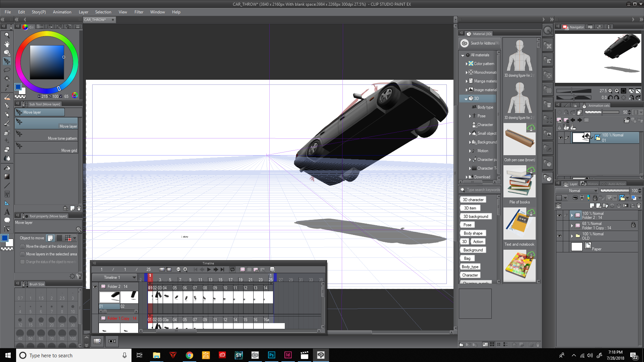The image size is (644, 362).
Task: Select the Hand move tool
Action: (7, 44)
